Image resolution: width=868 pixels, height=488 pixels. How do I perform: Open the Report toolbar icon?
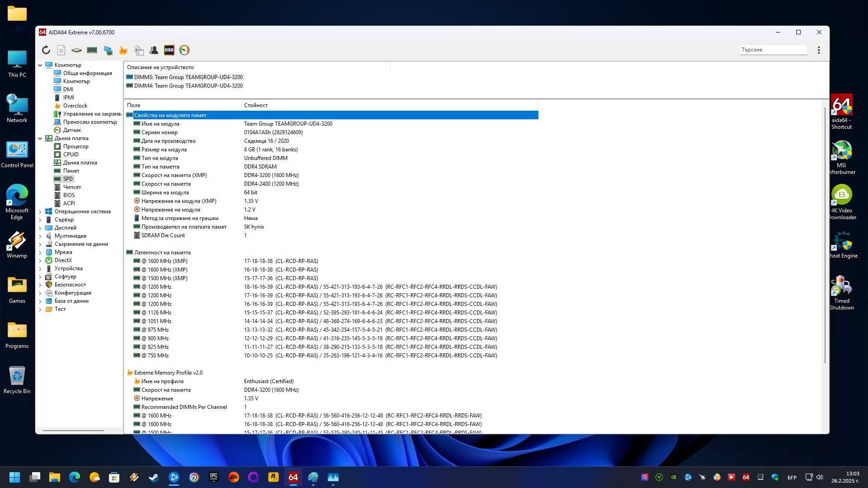click(61, 50)
